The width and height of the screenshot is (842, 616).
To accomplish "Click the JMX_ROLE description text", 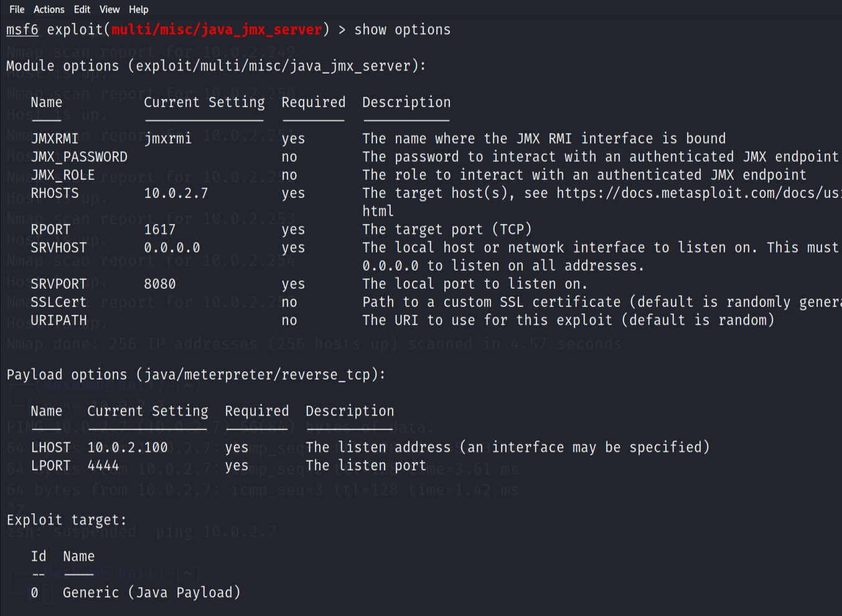I will tap(584, 175).
